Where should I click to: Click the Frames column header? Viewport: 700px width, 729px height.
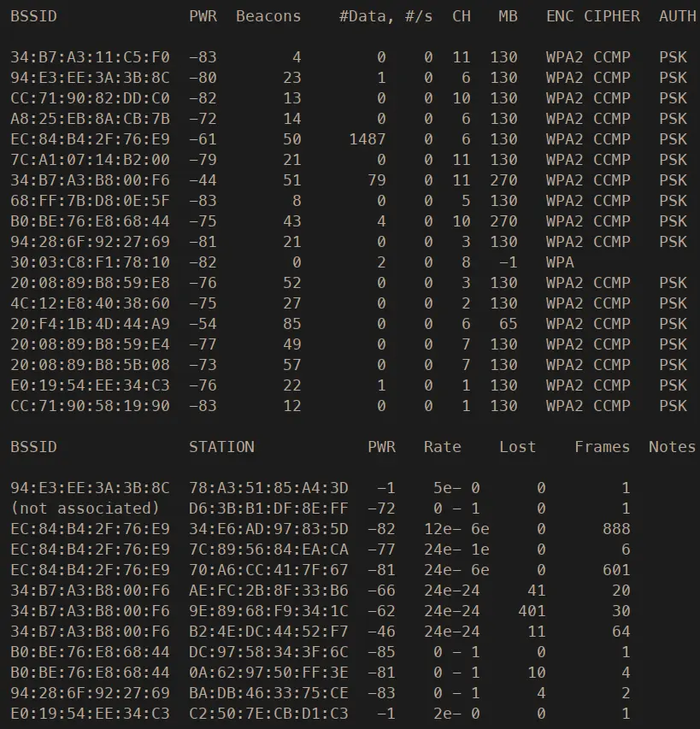coord(603,447)
